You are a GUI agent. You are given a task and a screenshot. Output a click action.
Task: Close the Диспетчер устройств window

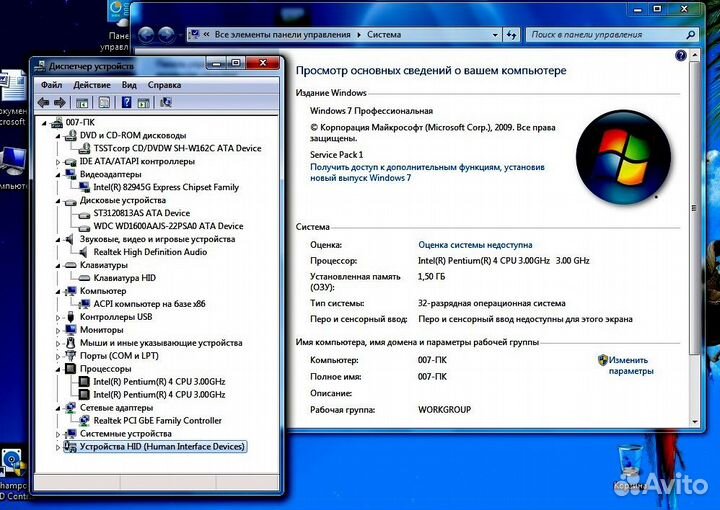(262, 63)
